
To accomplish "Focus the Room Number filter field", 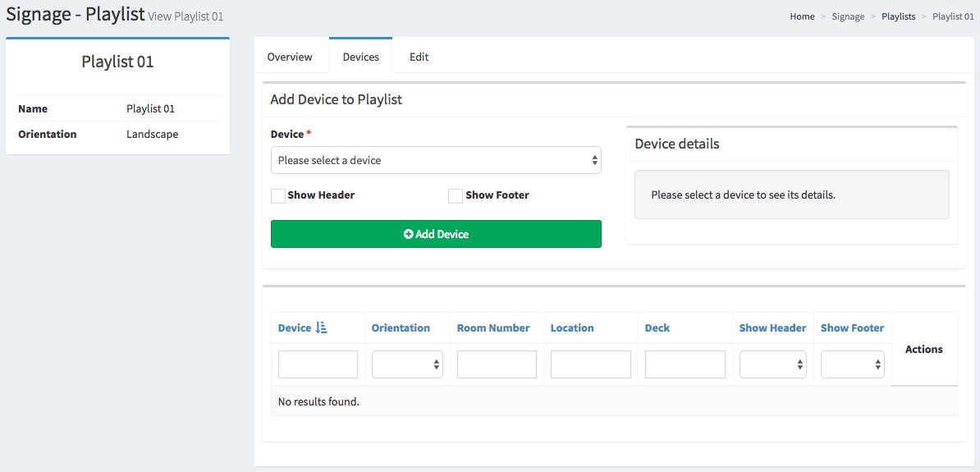I will [497, 364].
